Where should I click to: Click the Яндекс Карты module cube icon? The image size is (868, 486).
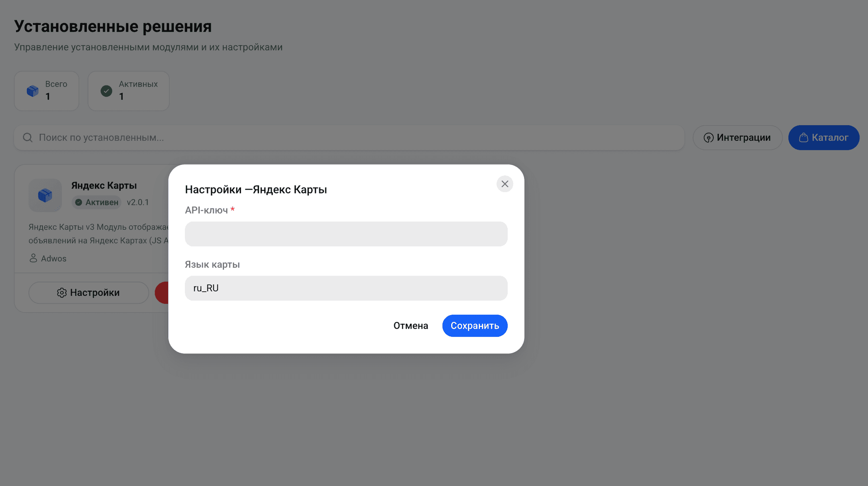click(45, 195)
